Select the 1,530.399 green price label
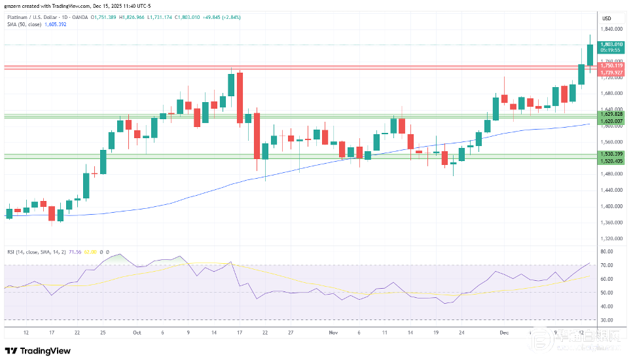Screen dimensions: 631x364 [611, 154]
